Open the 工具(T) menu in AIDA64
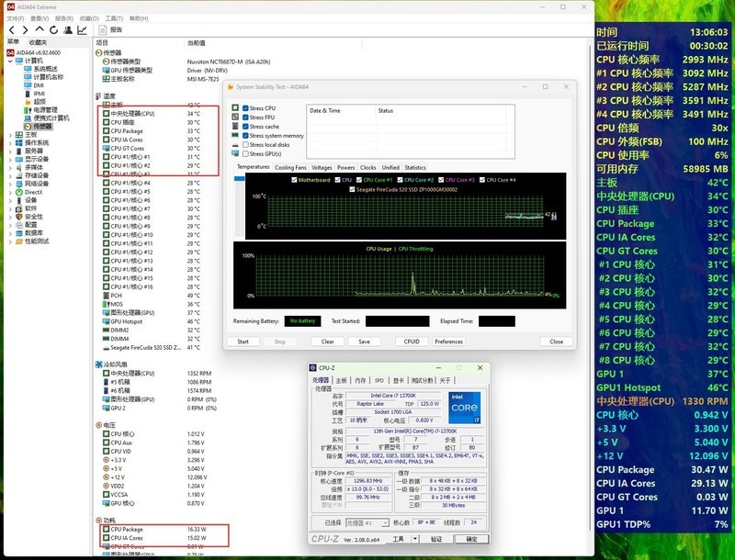This screenshot has width=735, height=560. [x=115, y=17]
